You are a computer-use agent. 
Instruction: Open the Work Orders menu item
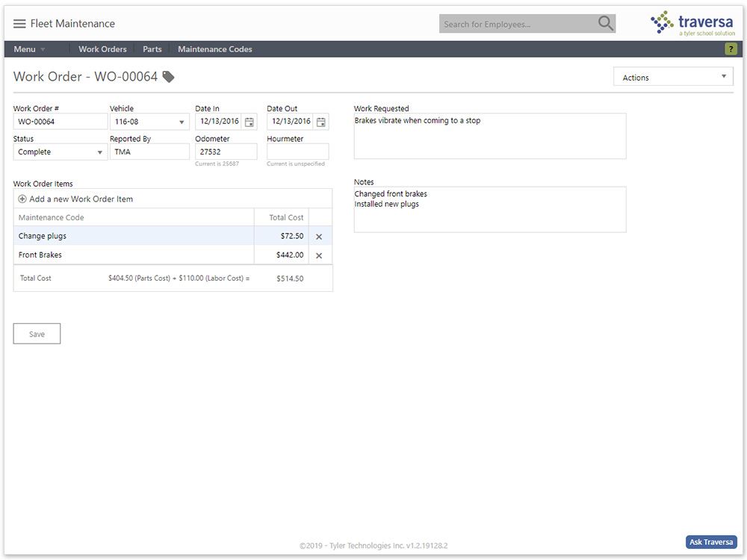102,49
